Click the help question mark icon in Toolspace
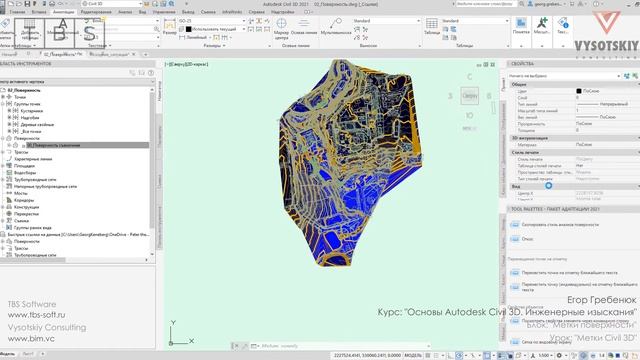Screen dimensions: 640x360 (151, 73)
